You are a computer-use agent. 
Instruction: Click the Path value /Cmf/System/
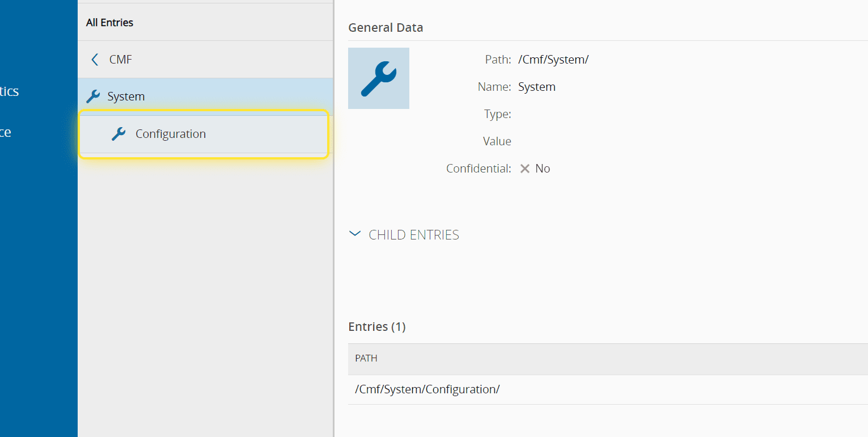(x=553, y=60)
